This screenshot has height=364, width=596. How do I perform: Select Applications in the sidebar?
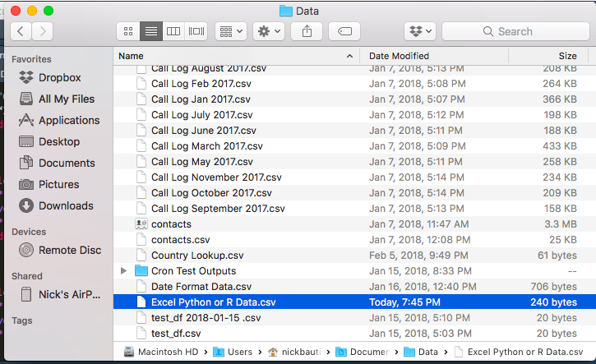(x=69, y=120)
